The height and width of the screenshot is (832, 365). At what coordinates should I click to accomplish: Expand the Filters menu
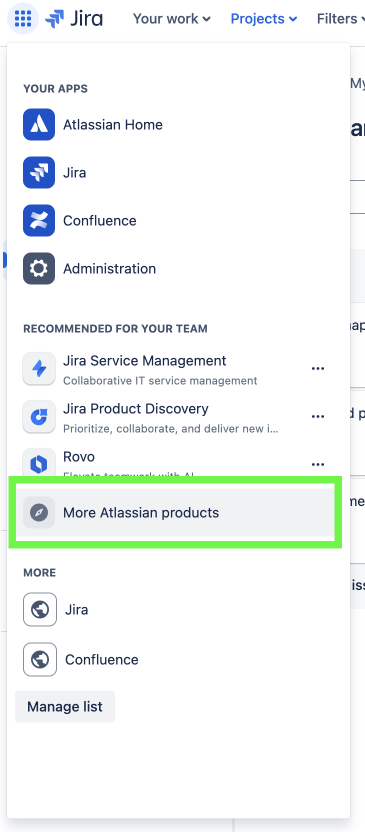pos(341,19)
